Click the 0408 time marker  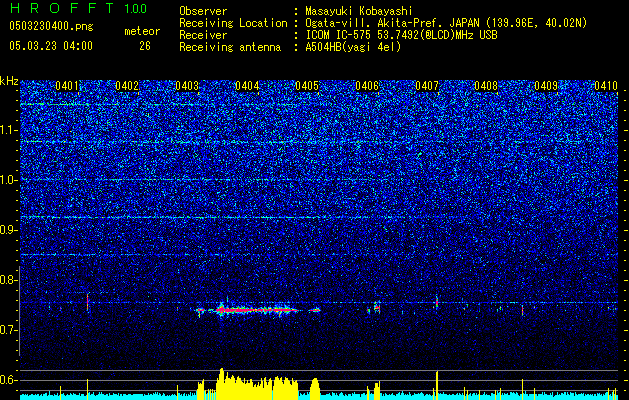coord(486,86)
